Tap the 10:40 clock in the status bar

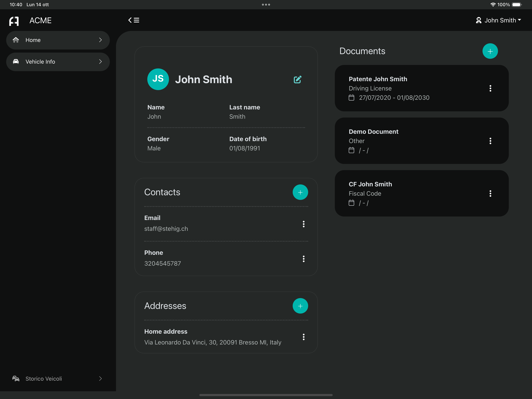(16, 5)
